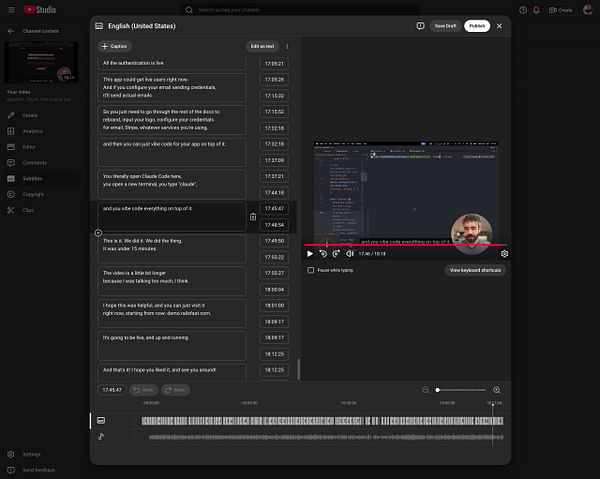Edit caption 'You literally open Claude Code here'
The image size is (600, 479).
172,184
